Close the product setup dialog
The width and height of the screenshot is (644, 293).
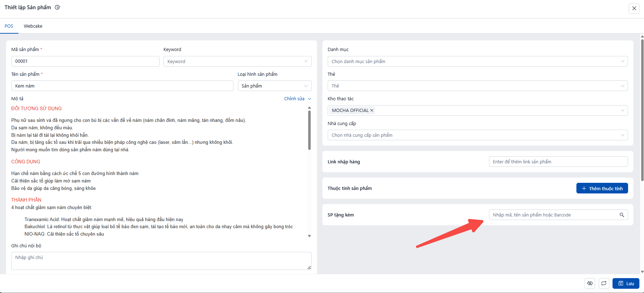[634, 9]
